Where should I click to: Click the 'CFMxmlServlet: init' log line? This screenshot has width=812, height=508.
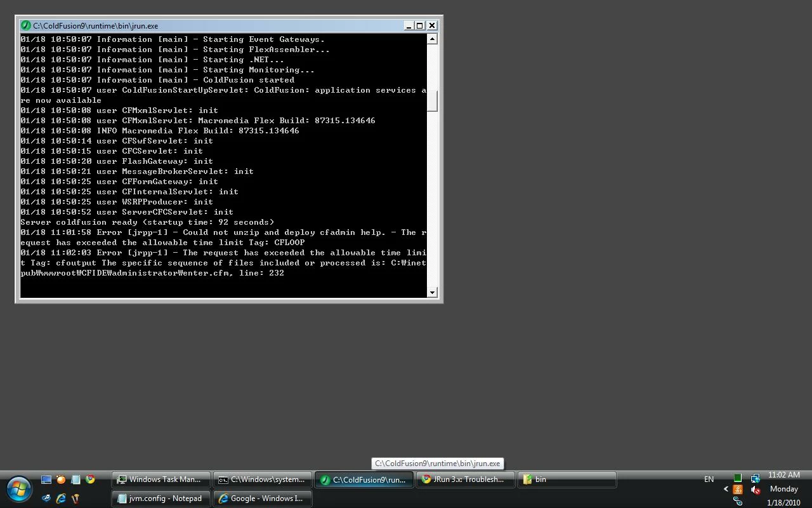(x=119, y=110)
